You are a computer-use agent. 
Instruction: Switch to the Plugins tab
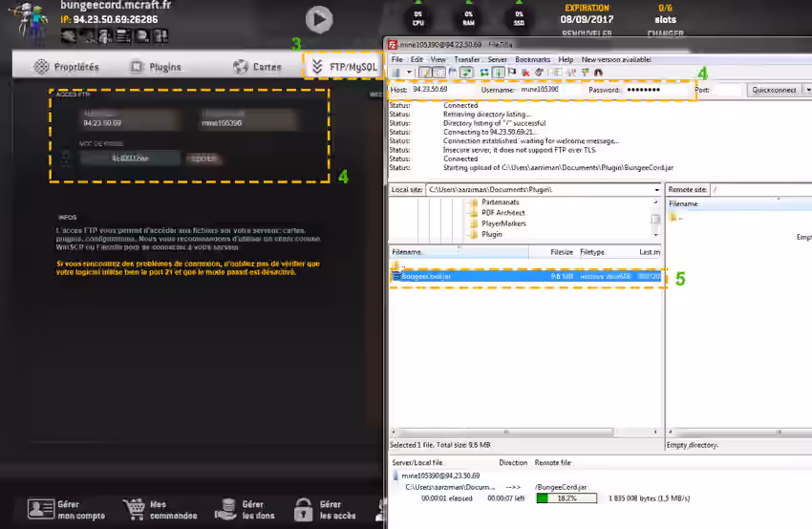[x=156, y=67]
